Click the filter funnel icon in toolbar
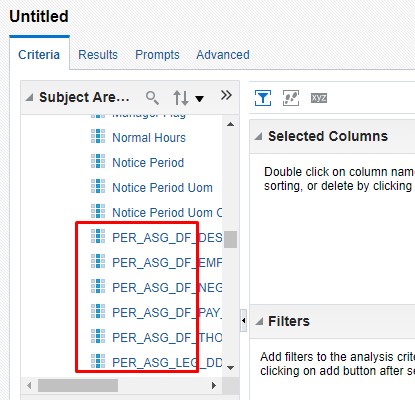Viewport: 415px width, 400px height. coord(263,98)
